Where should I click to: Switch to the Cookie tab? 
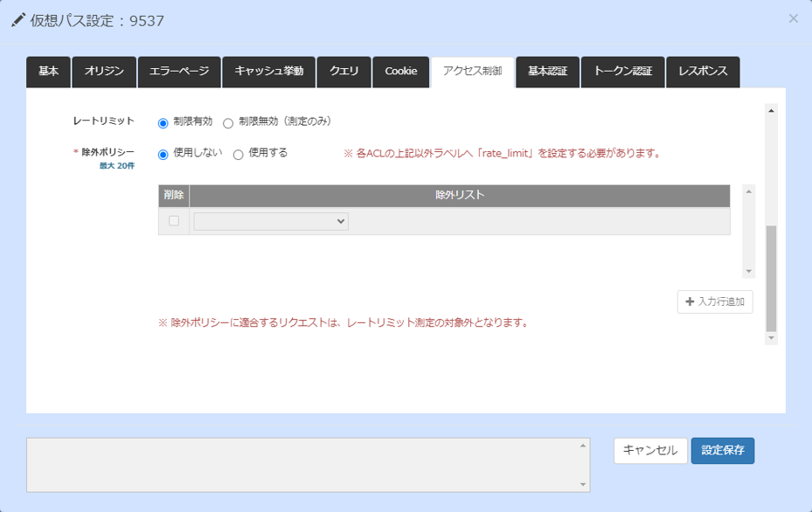click(401, 72)
